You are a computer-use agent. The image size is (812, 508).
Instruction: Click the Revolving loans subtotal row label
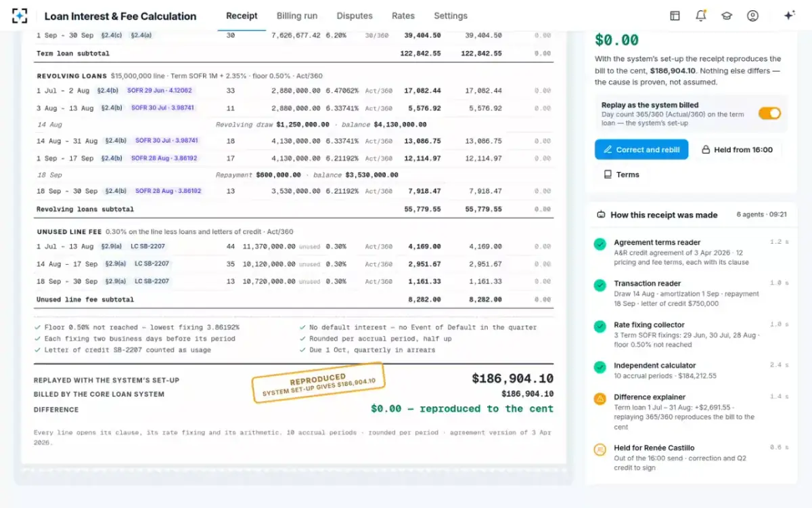point(85,209)
